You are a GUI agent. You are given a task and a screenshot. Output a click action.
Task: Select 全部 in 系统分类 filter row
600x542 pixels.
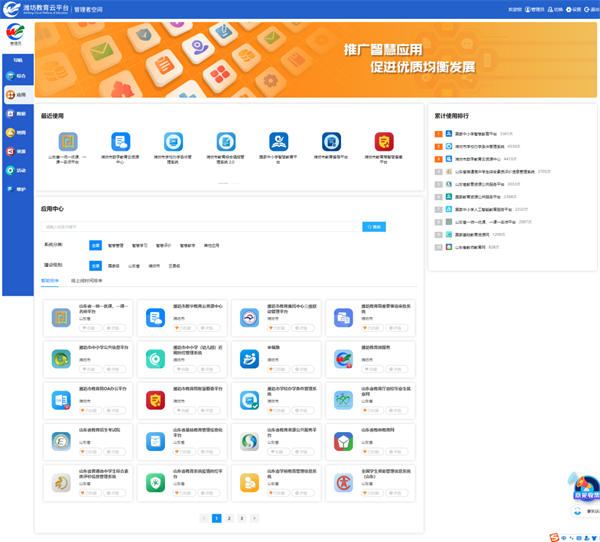pos(96,245)
